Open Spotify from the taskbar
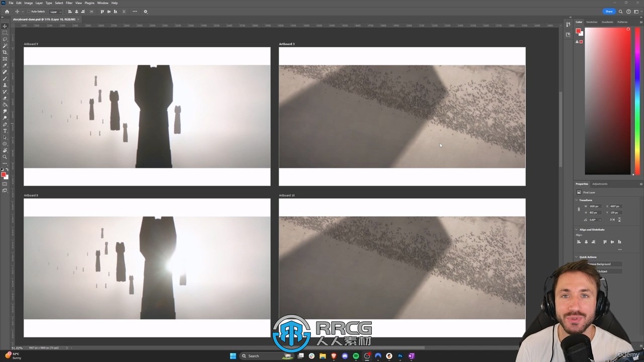 tap(356, 356)
